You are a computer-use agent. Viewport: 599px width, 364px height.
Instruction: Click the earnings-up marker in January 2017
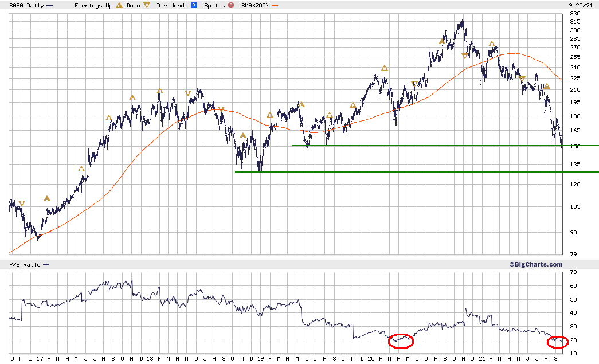tap(46, 198)
